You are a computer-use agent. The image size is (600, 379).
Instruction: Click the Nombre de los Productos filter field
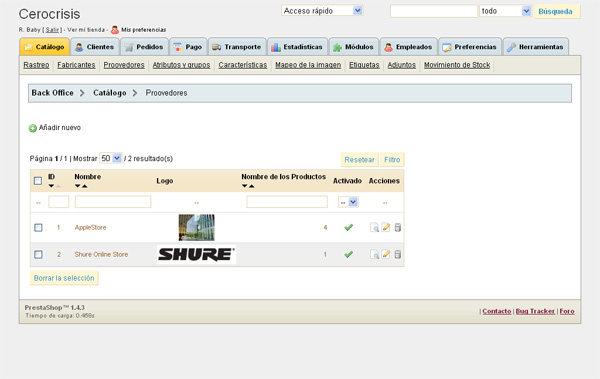point(287,201)
